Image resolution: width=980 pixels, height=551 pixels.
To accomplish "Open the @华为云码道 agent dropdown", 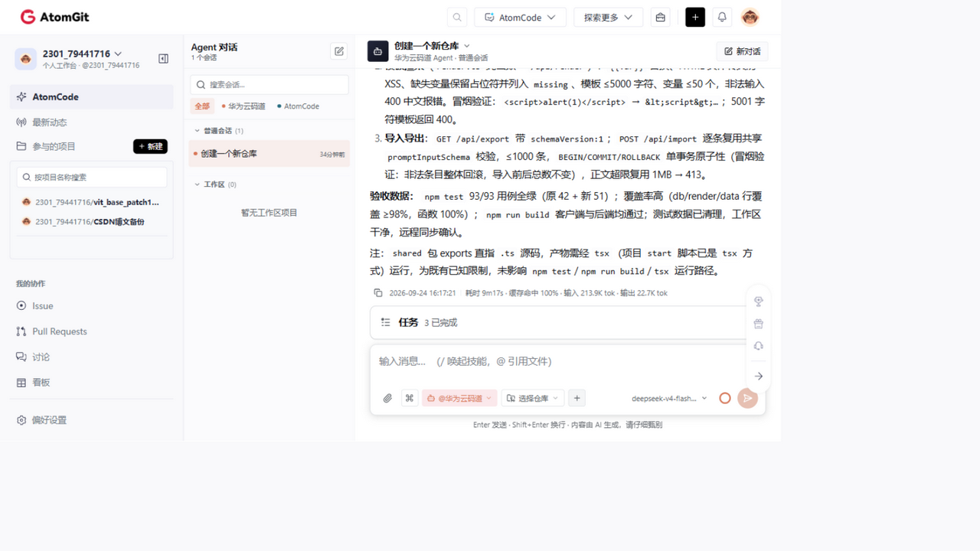I will (459, 398).
